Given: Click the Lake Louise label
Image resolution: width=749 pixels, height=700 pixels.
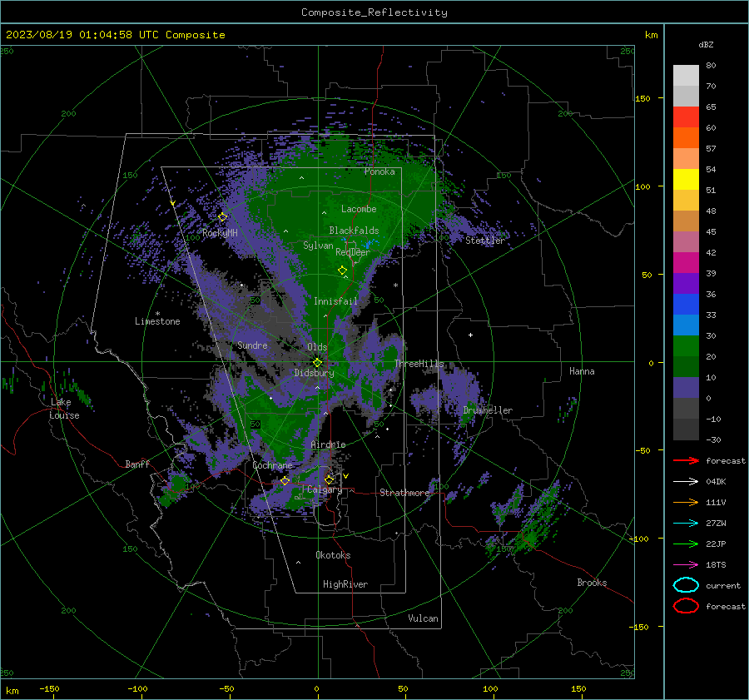Looking at the screenshot, I should tap(64, 409).
